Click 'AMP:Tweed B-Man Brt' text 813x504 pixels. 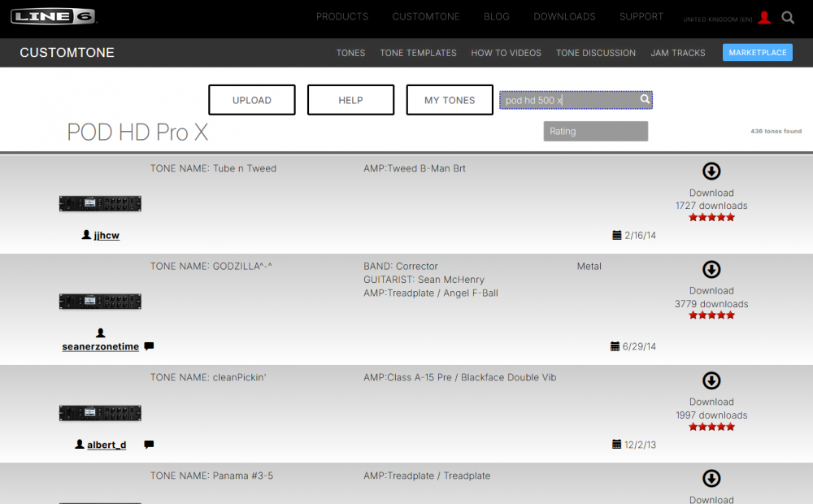(415, 168)
